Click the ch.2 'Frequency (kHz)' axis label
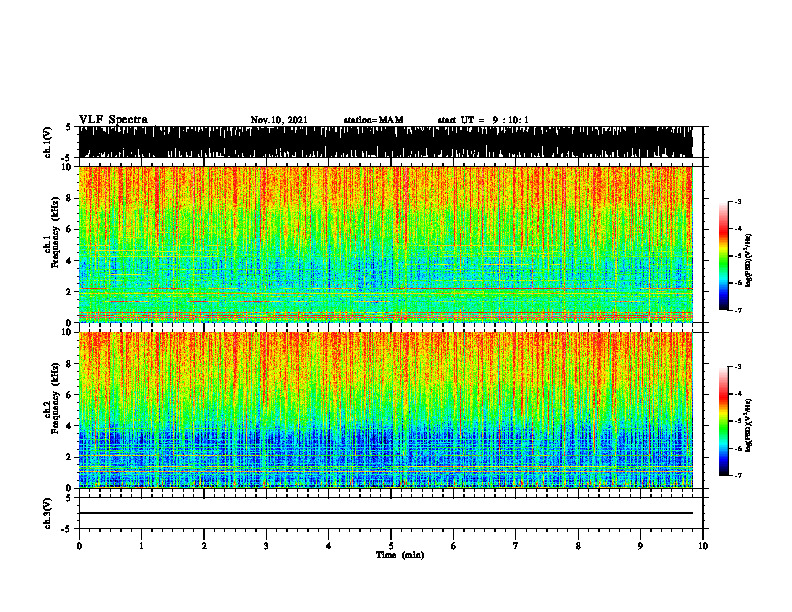Image resolution: width=792 pixels, height=612 pixels. click(55, 398)
